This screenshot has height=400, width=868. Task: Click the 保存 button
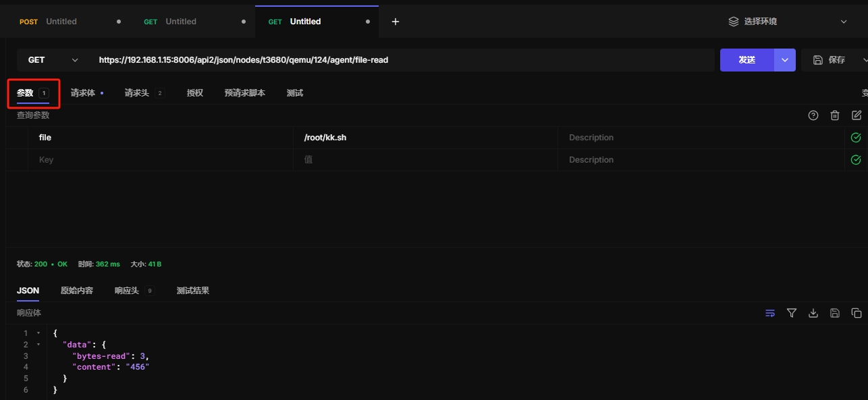(830, 60)
